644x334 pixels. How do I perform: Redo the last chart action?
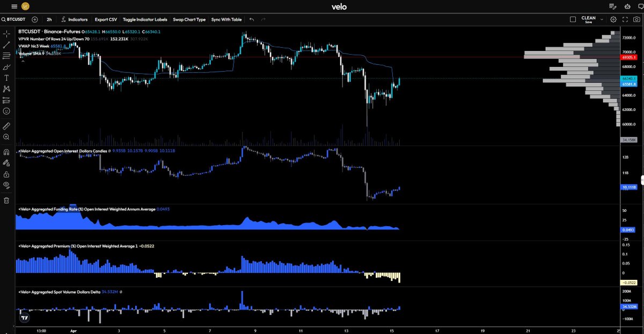point(263,19)
